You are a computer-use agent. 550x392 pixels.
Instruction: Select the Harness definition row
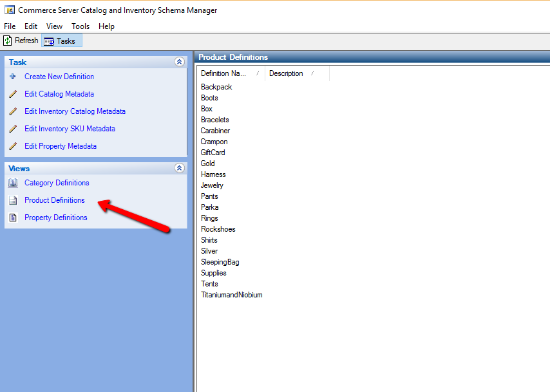pos(213,174)
